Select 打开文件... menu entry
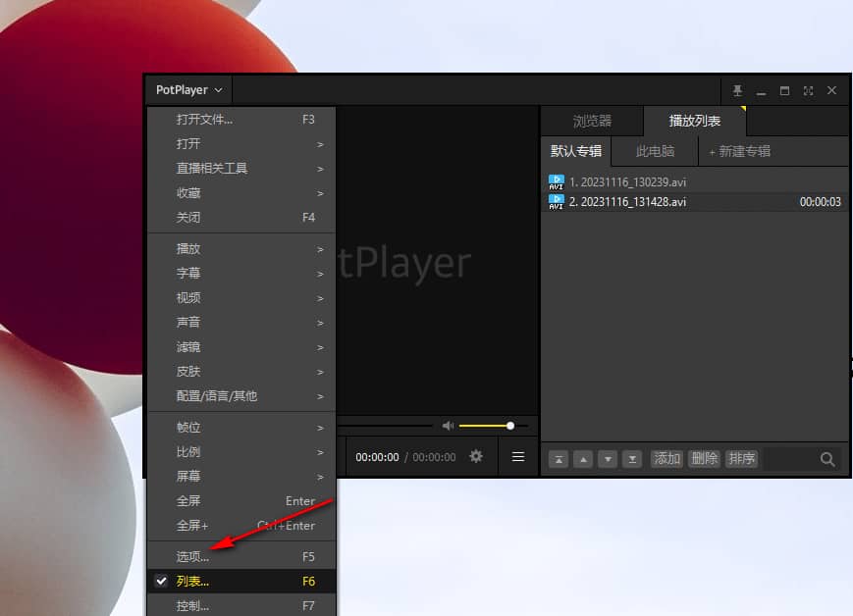The width and height of the screenshot is (853, 616). [x=241, y=119]
